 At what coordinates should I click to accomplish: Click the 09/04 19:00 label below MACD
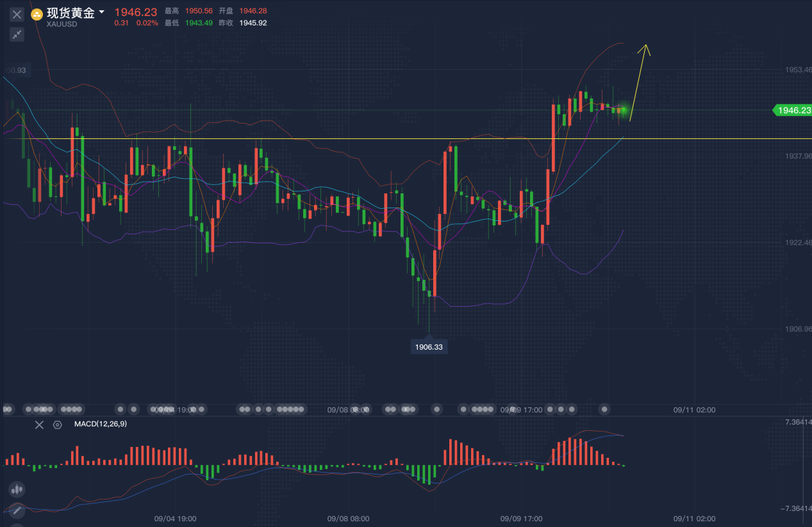(175, 519)
